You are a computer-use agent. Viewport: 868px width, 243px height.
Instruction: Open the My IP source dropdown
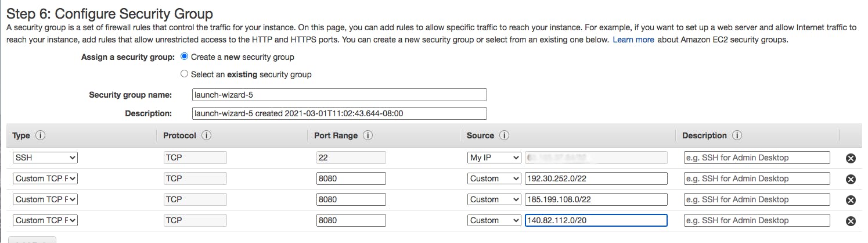[x=495, y=158]
